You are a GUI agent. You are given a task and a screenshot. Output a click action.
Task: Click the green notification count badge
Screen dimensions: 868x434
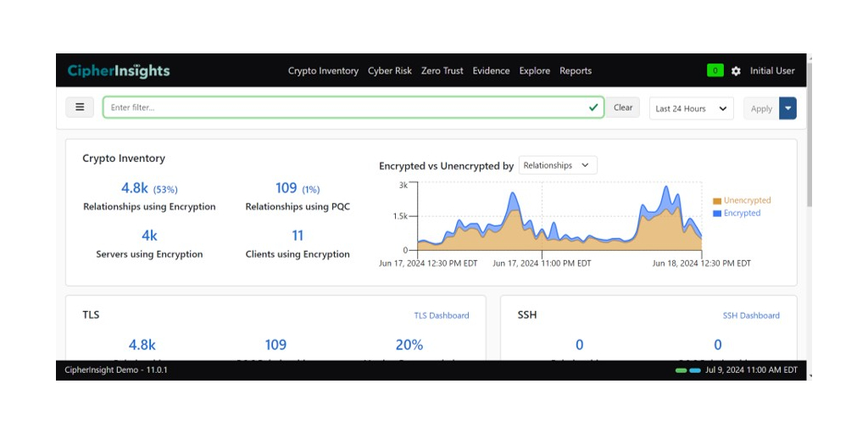point(715,71)
